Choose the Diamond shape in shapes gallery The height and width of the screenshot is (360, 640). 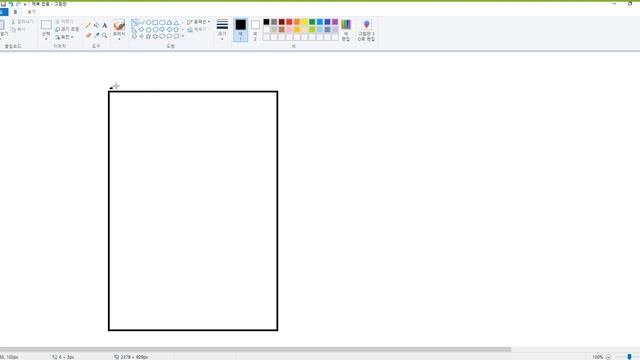(142, 29)
